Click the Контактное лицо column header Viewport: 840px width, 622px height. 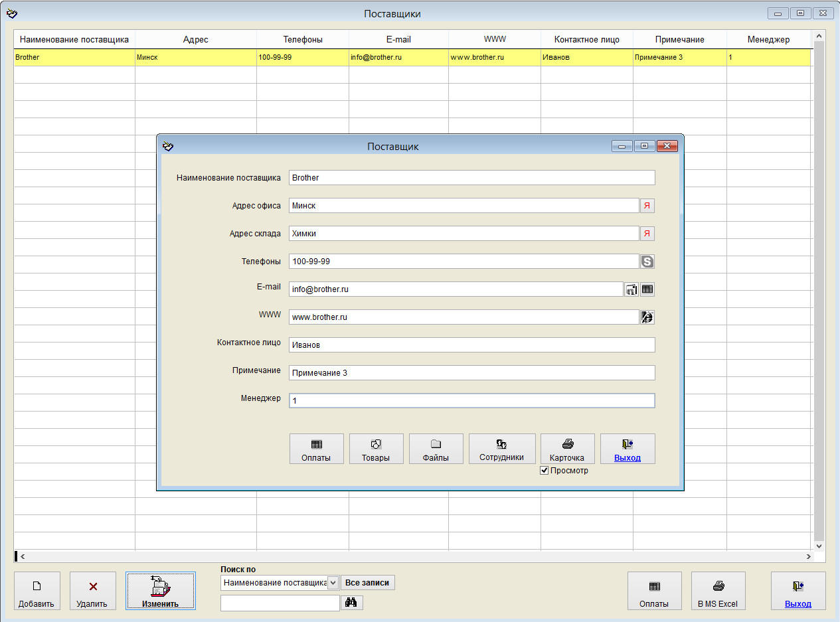586,40
